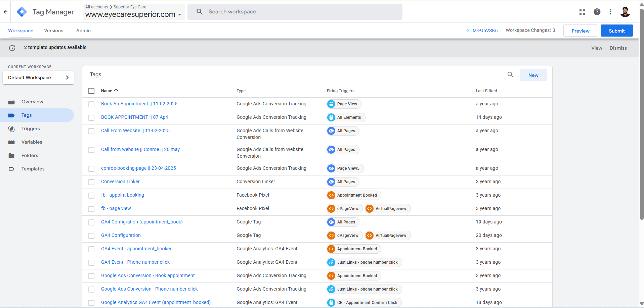Sort tags by the Name column arrow
This screenshot has height=308, width=644.
(116, 91)
